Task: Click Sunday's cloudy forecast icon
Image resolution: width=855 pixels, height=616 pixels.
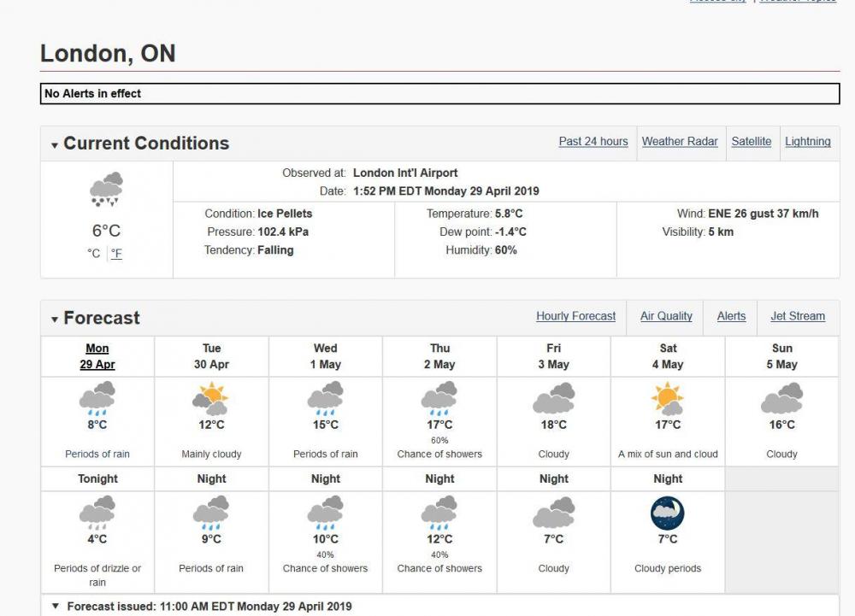Action: coord(781,399)
